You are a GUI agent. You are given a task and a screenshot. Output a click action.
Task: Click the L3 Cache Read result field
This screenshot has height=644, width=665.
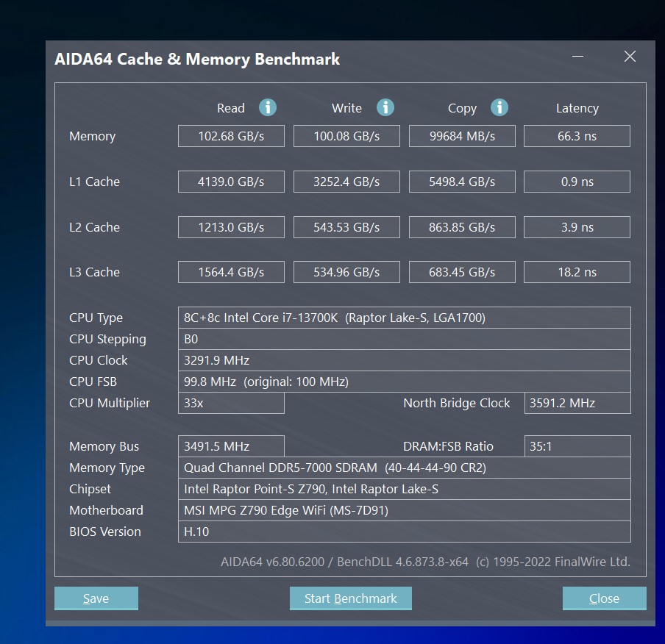click(x=230, y=271)
